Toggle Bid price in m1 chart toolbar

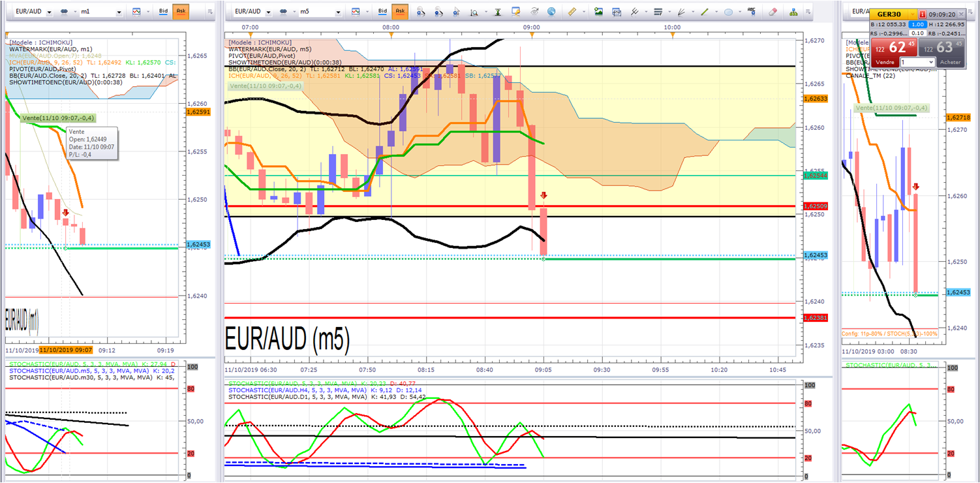pyautogui.click(x=163, y=12)
